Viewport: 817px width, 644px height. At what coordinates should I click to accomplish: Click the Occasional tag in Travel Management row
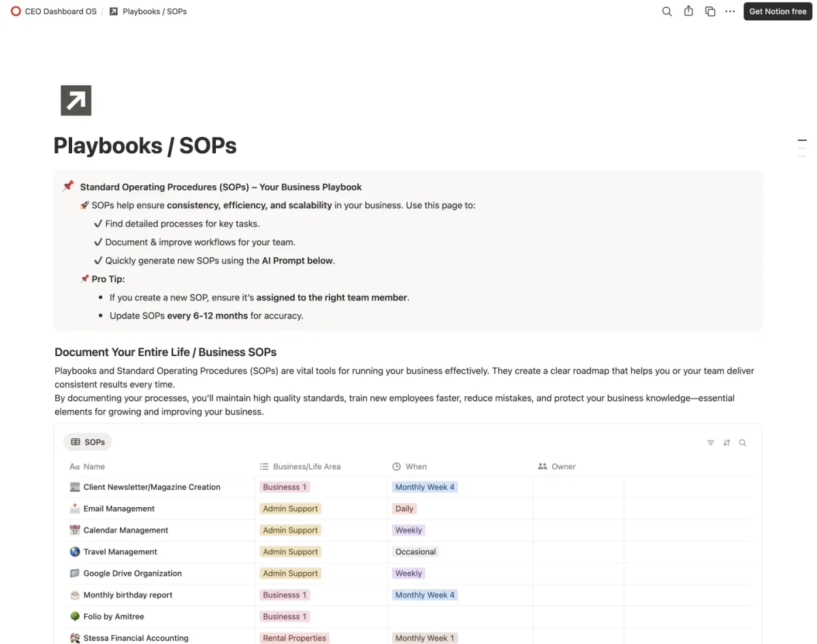tap(415, 552)
